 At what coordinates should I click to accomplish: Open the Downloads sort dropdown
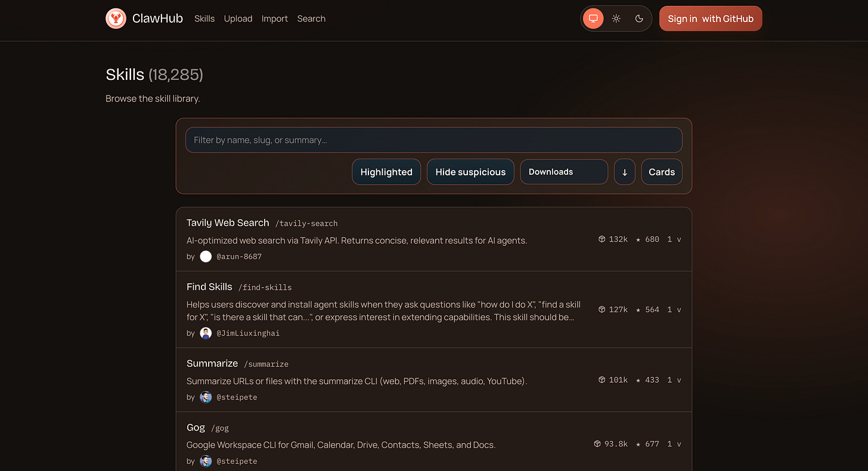coord(564,172)
